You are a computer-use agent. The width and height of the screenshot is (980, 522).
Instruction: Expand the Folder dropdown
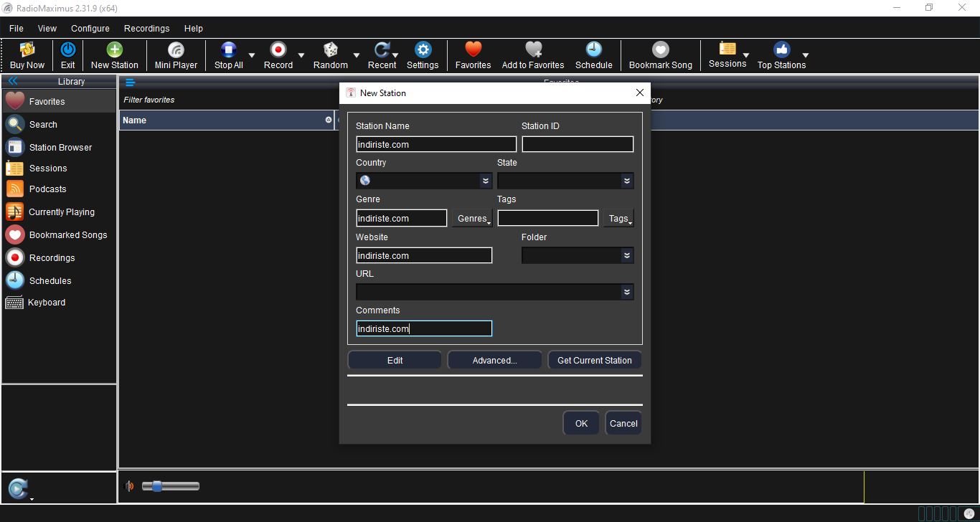(x=627, y=255)
